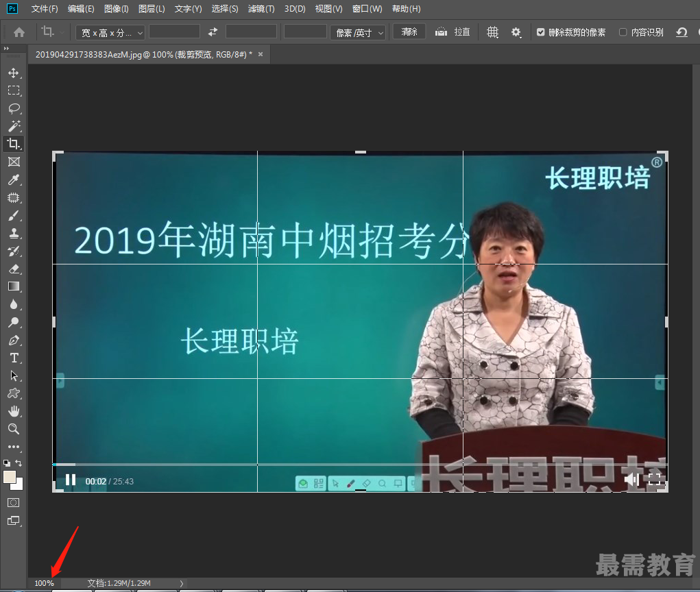Open pixels per inch unit dropdown
The width and height of the screenshot is (700, 592).
pos(358,33)
